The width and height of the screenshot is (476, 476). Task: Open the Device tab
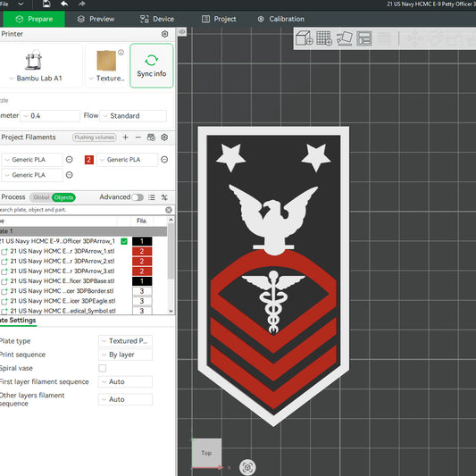tap(157, 19)
